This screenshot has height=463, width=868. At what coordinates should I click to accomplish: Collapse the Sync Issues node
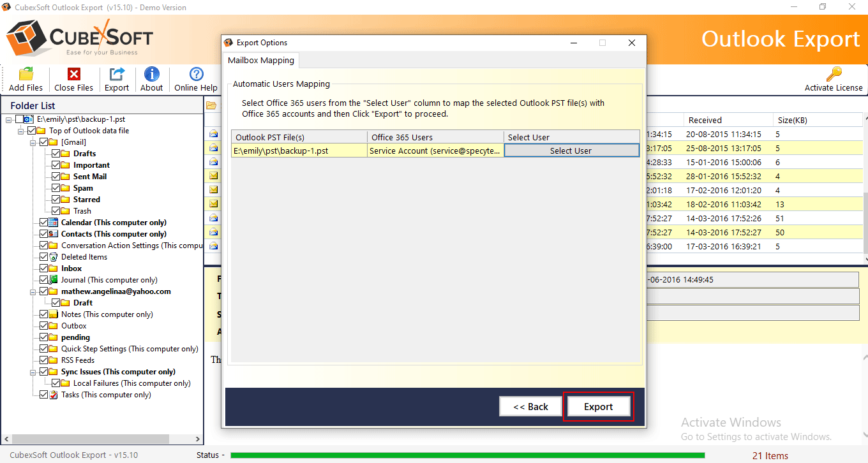pyautogui.click(x=33, y=372)
